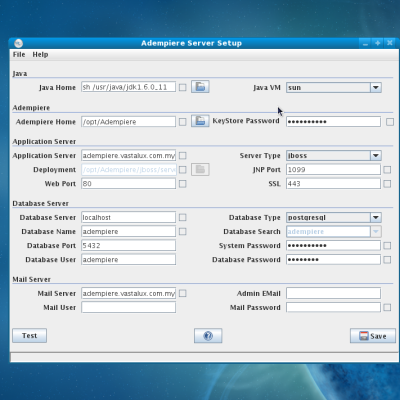The width and height of the screenshot is (400, 400).
Task: Toggle the SSL port checkbox
Action: [387, 184]
